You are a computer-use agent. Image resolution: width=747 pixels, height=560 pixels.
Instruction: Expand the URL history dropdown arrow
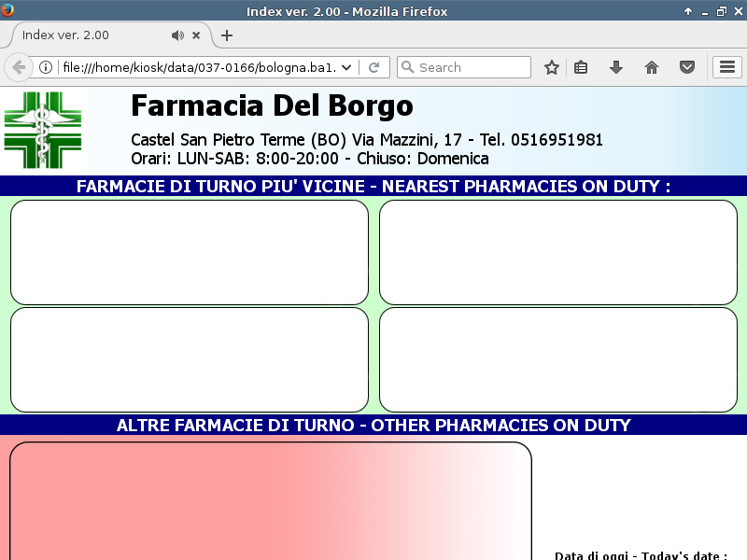pyautogui.click(x=347, y=67)
